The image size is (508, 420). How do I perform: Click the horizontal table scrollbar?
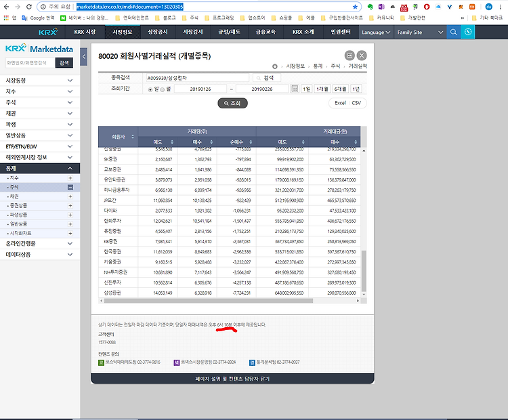pyautogui.click(x=209, y=301)
